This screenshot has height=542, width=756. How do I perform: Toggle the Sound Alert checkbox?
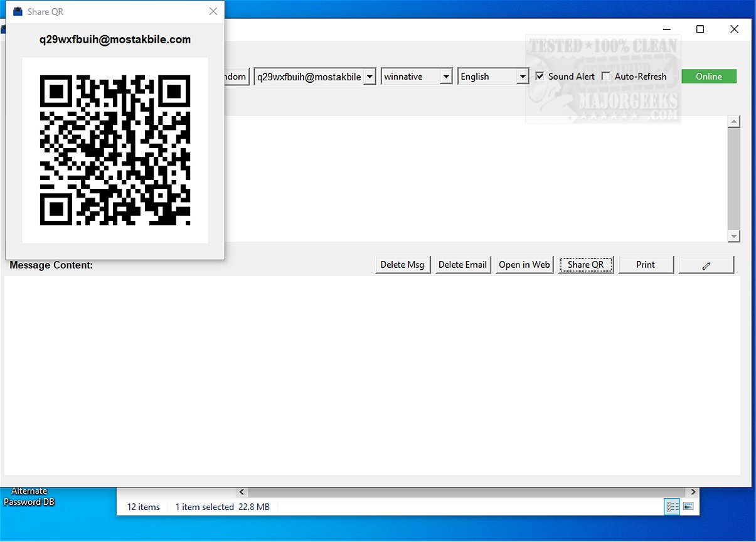[x=540, y=77]
